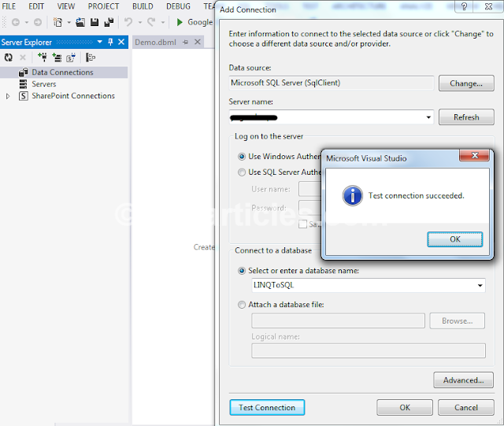The width and height of the screenshot is (504, 426).
Task: Click the Browse... button for the database file
Action: coord(457,320)
